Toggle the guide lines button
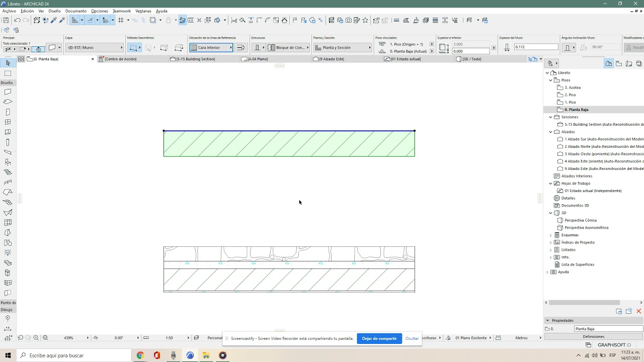This screenshot has width=644, height=362. click(75, 20)
